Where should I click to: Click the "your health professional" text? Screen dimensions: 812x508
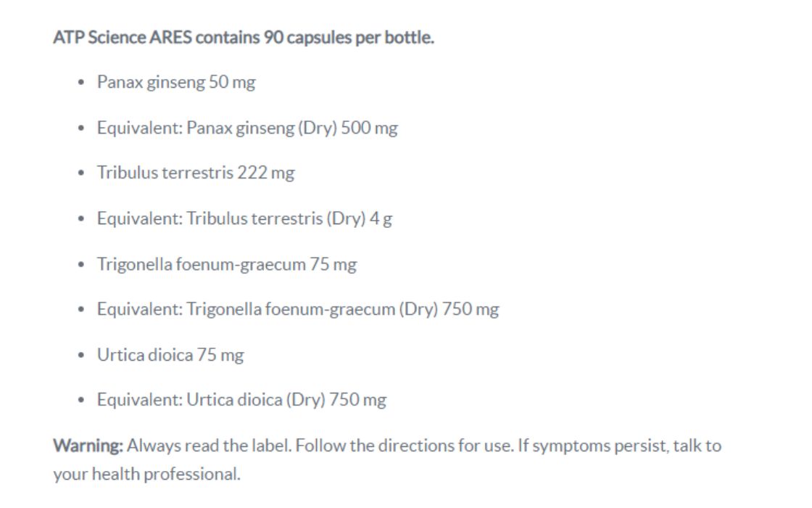pos(146,475)
